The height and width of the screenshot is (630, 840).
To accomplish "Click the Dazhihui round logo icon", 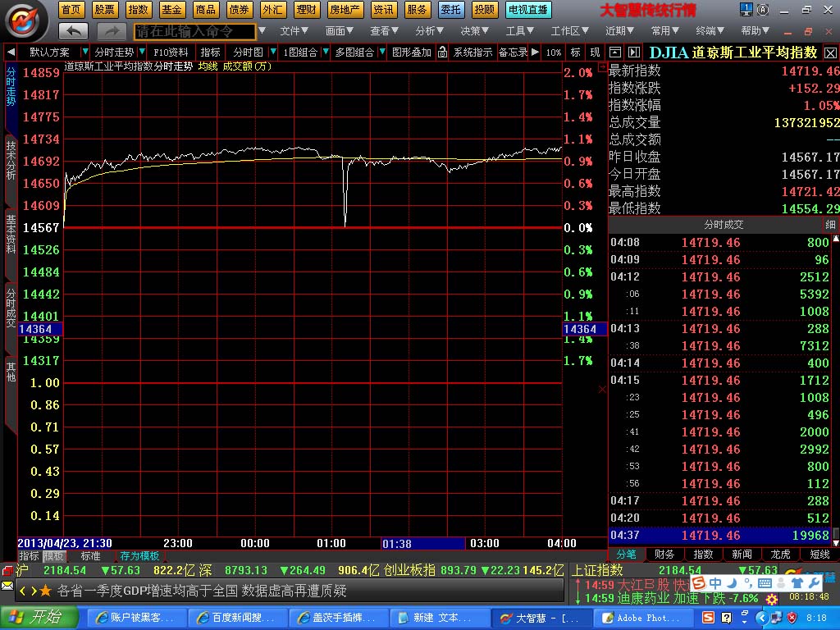I will click(x=23, y=21).
